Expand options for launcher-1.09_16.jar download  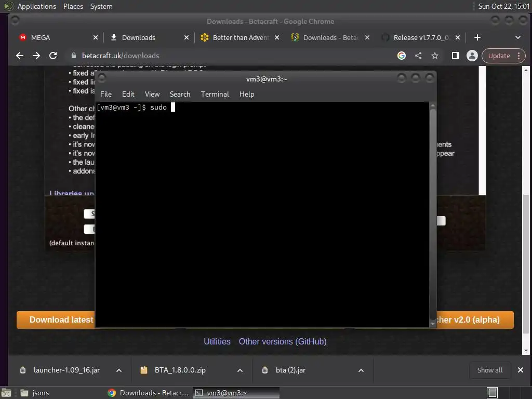click(119, 370)
